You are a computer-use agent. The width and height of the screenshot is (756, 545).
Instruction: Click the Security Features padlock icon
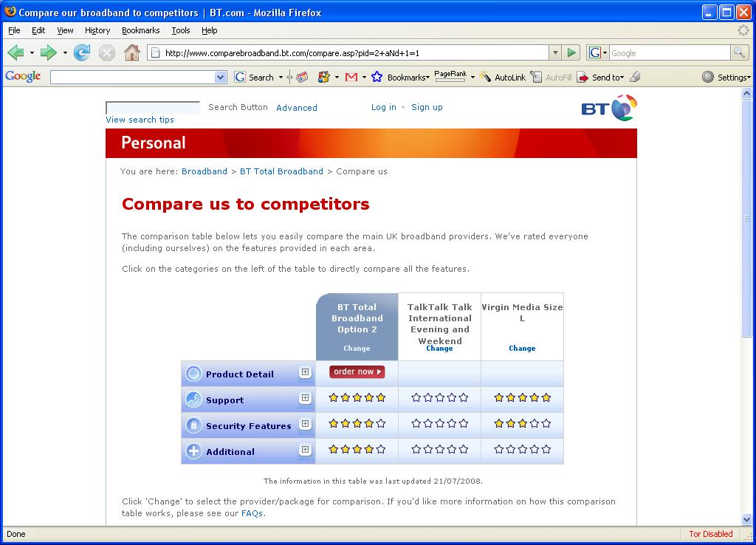[193, 425]
